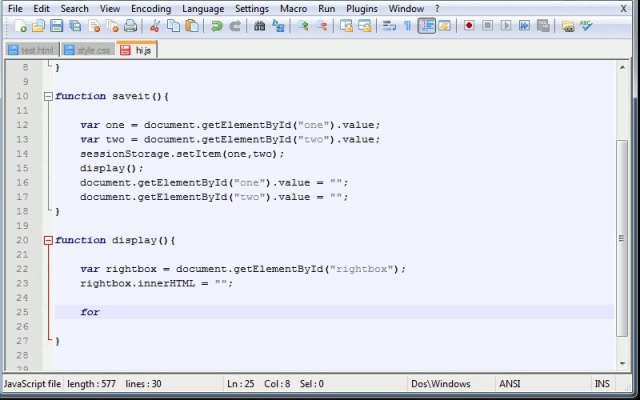Click line number 15 in margin
The width and height of the screenshot is (640, 400).
tap(22, 168)
